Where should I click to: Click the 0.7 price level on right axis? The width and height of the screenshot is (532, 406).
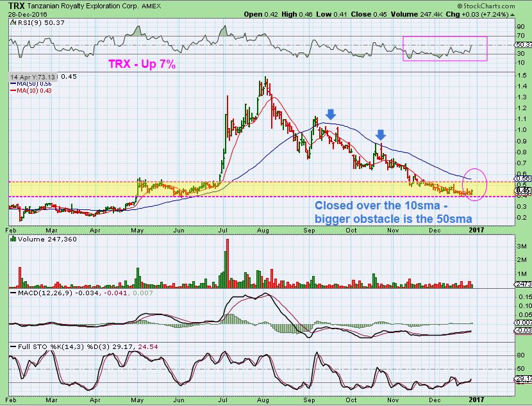coord(522,163)
